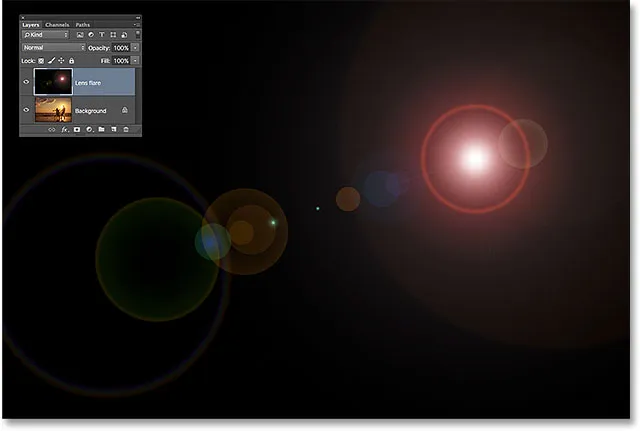
Task: Enable lock image pixels brush icon
Action: (x=51, y=61)
